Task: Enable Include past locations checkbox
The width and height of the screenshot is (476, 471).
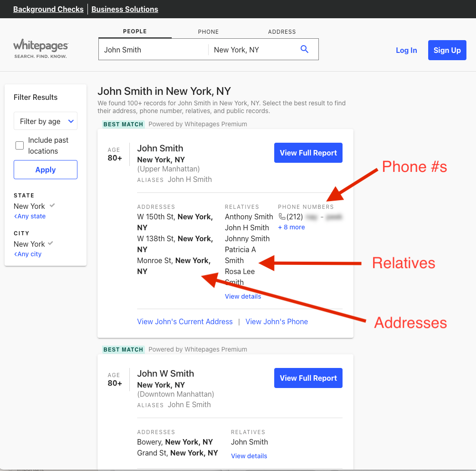Action: point(20,145)
